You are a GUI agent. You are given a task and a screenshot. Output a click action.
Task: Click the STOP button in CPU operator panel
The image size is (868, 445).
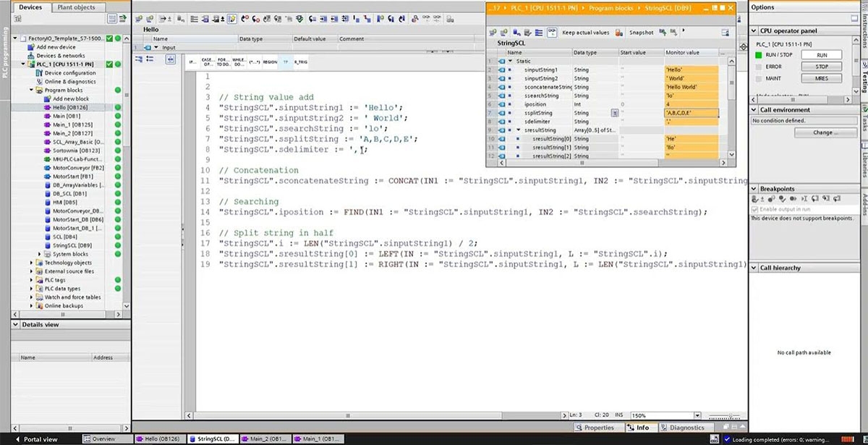point(822,67)
